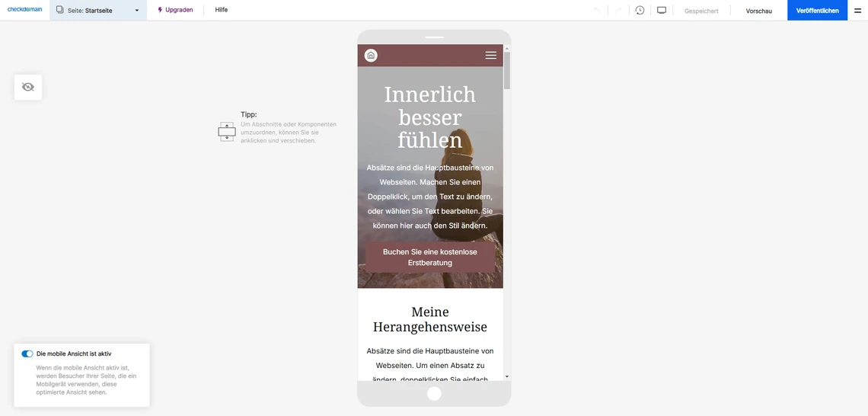This screenshot has height=416, width=868.
Task: Click the Upgraden link
Action: coord(175,10)
